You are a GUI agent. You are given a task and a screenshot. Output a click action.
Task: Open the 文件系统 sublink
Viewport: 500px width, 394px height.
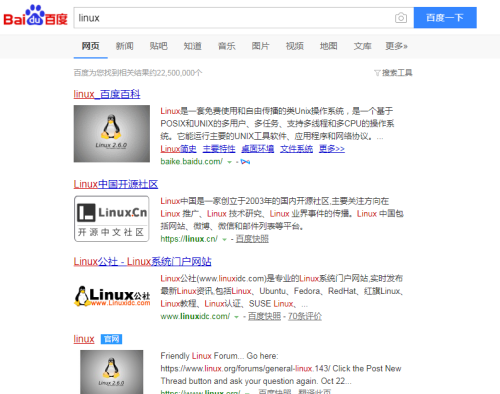296,149
